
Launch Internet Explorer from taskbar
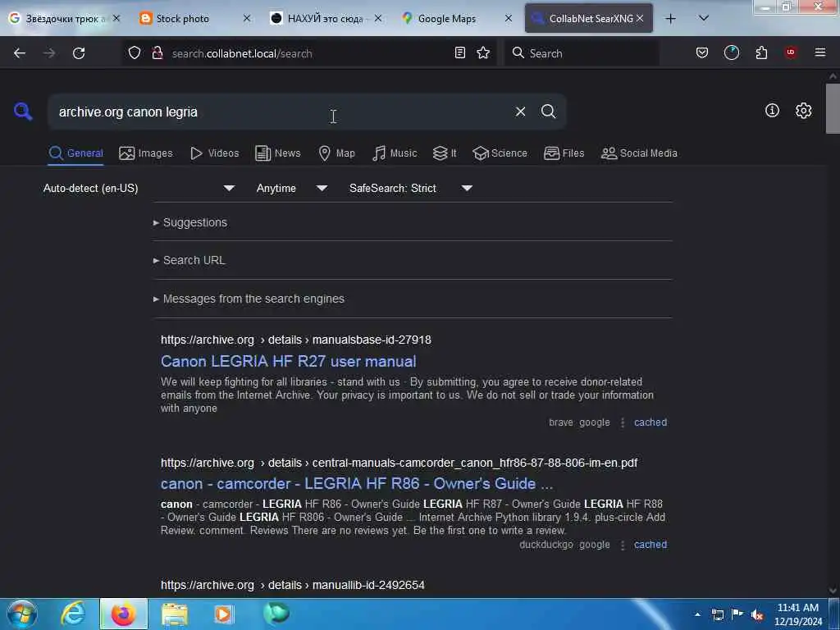73,614
